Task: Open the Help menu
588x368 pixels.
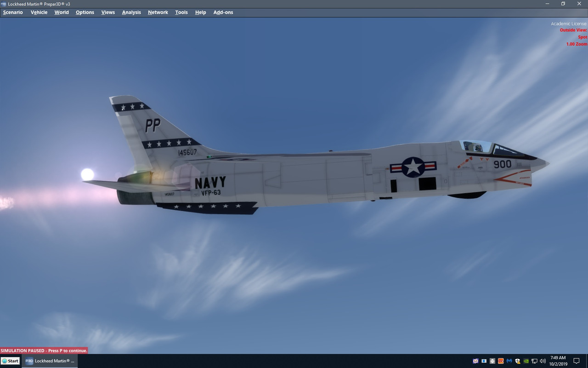Action: (x=201, y=12)
